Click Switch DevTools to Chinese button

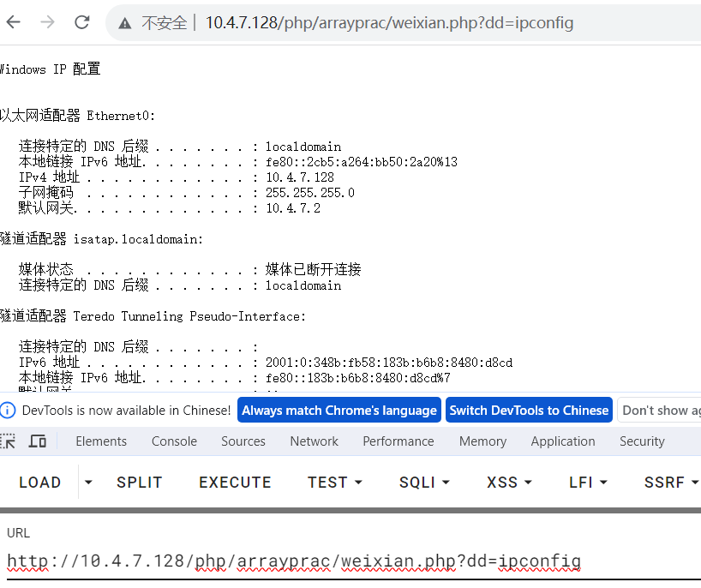pos(529,410)
